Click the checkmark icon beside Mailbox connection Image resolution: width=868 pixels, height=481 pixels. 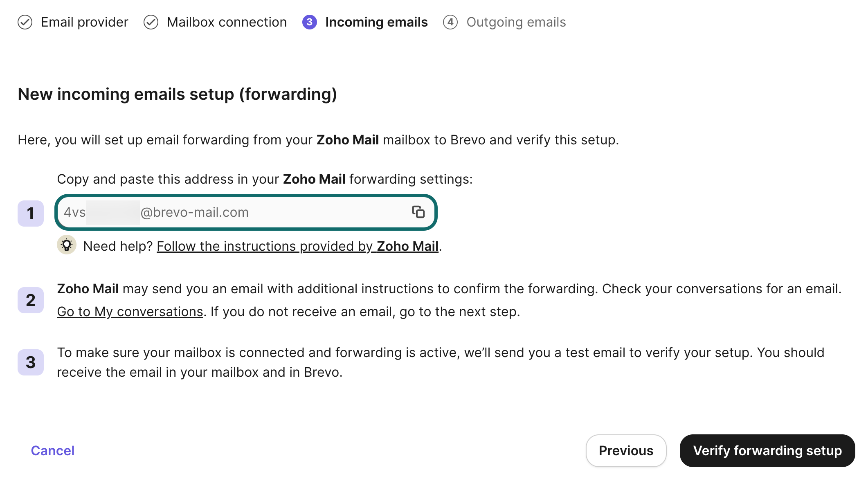tap(151, 22)
